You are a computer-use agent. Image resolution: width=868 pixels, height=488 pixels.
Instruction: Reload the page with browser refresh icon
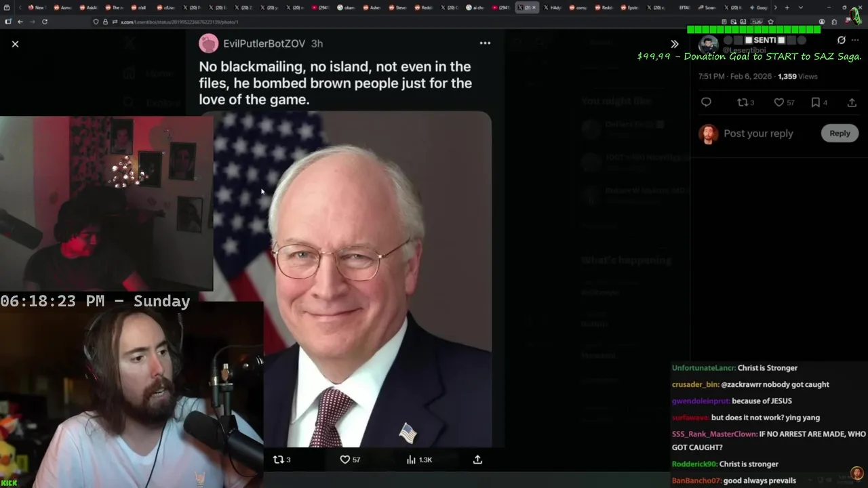(x=45, y=22)
